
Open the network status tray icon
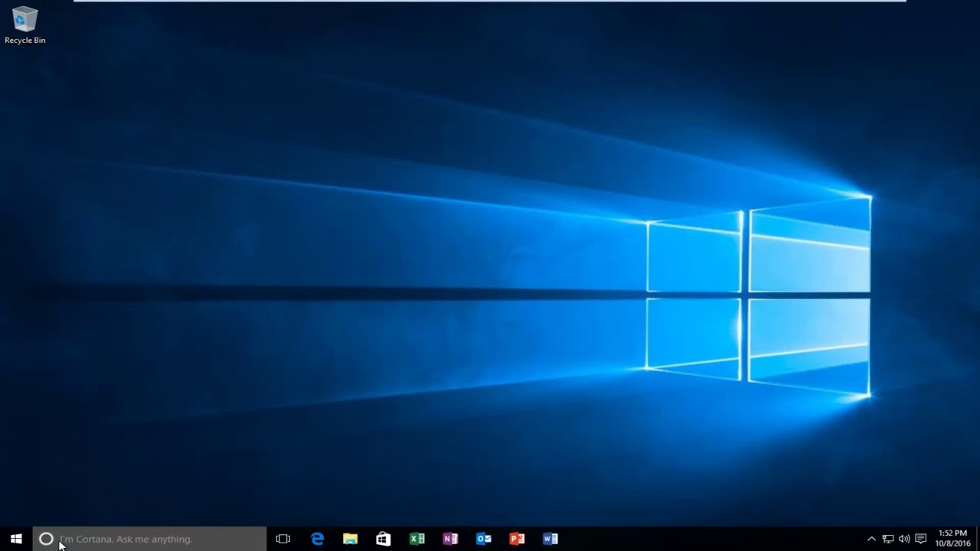click(x=888, y=539)
